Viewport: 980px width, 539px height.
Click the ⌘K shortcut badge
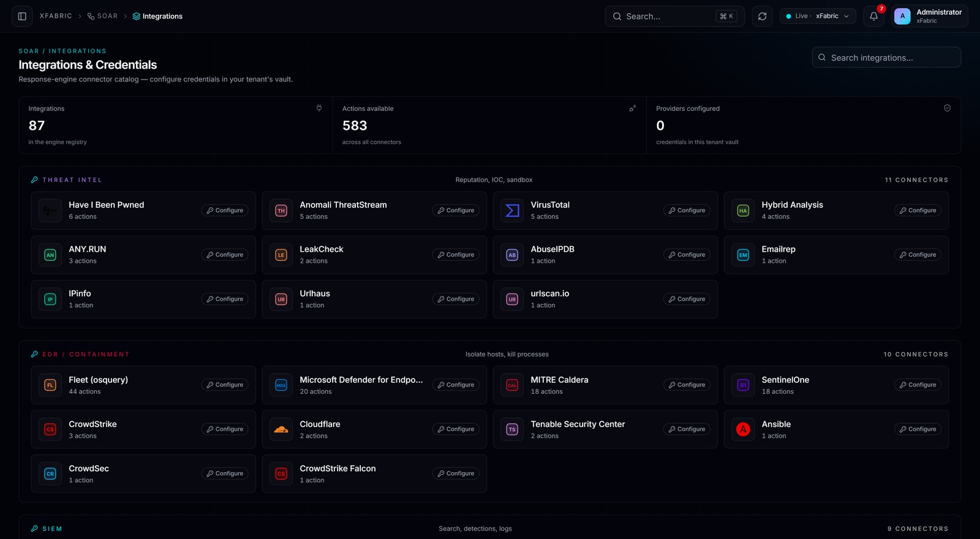coord(726,17)
